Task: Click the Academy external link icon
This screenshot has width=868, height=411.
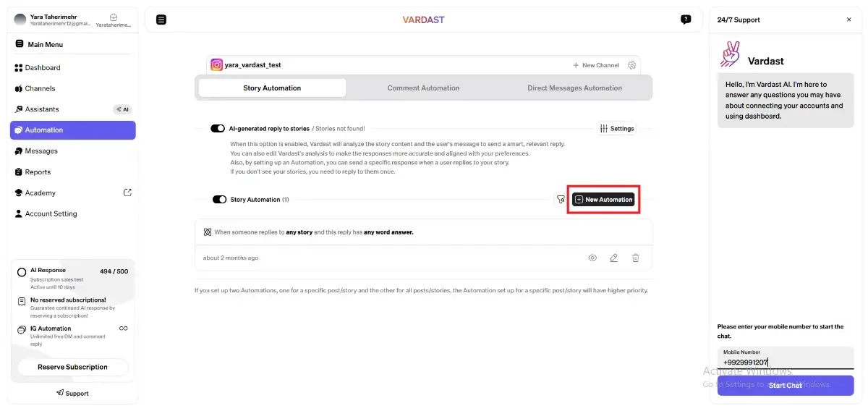Action: pyautogui.click(x=127, y=192)
